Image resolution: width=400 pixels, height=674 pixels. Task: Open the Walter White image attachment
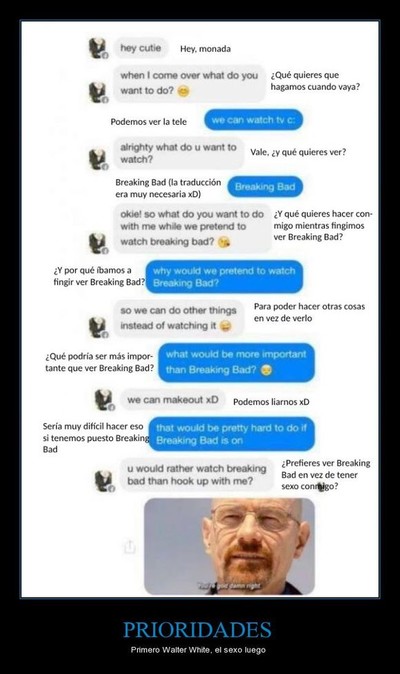pyautogui.click(x=229, y=546)
